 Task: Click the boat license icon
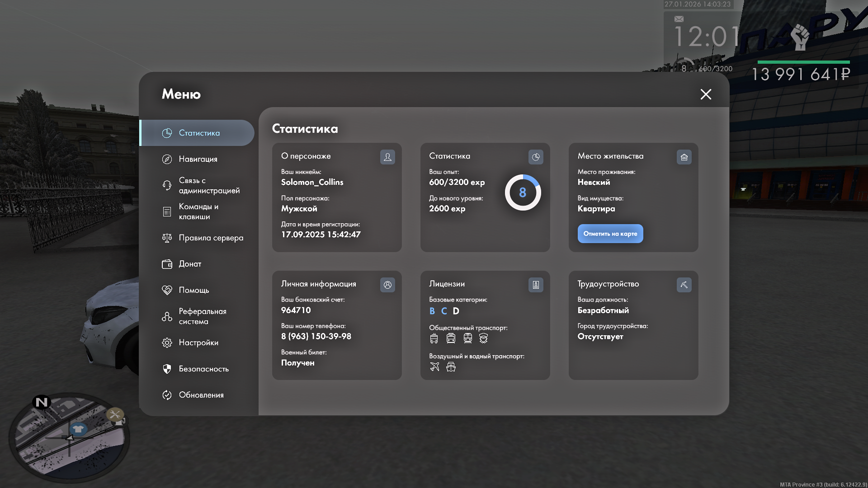click(x=451, y=366)
